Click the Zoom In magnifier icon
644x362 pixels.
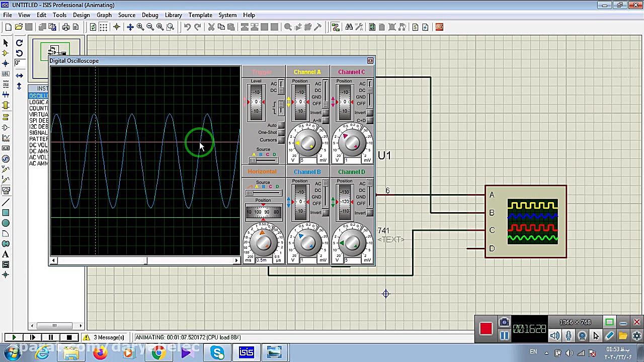point(140,27)
